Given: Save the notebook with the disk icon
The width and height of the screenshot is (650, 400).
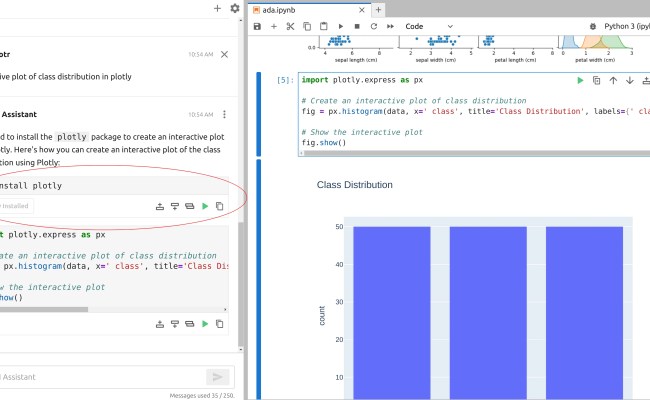Looking at the screenshot, I should [x=257, y=27].
